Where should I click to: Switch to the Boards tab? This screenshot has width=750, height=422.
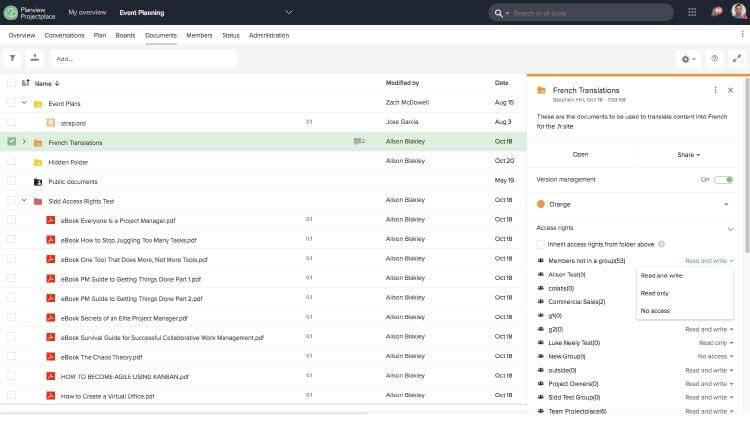coord(125,35)
